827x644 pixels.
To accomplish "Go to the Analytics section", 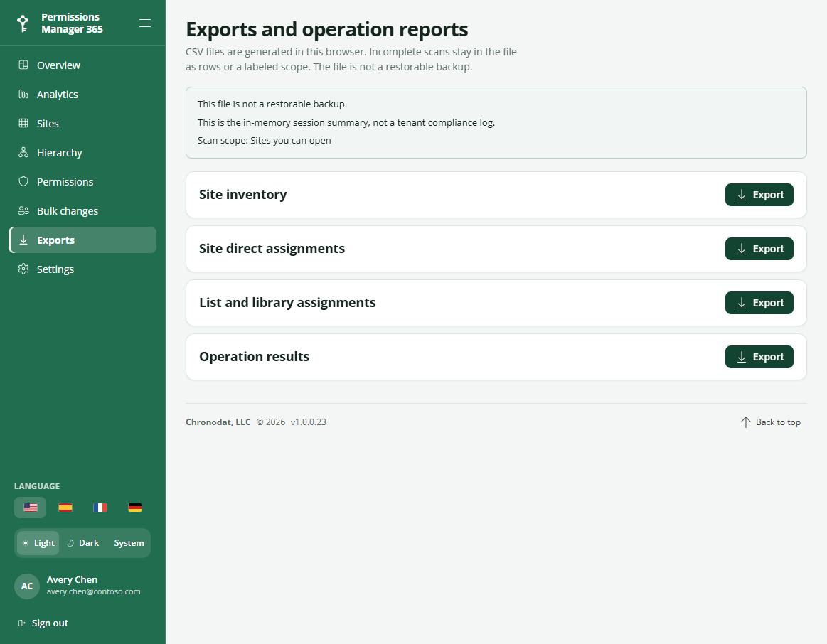I will point(82,95).
